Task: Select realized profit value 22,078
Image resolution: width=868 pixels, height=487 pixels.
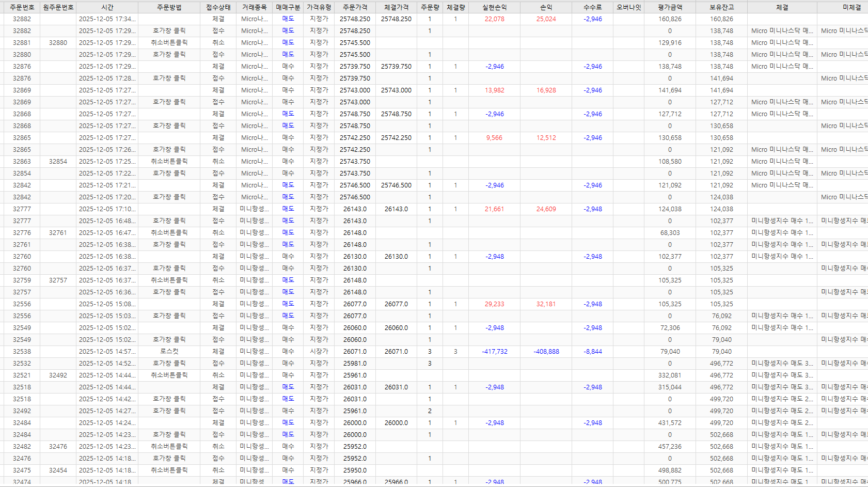Action: click(x=494, y=19)
